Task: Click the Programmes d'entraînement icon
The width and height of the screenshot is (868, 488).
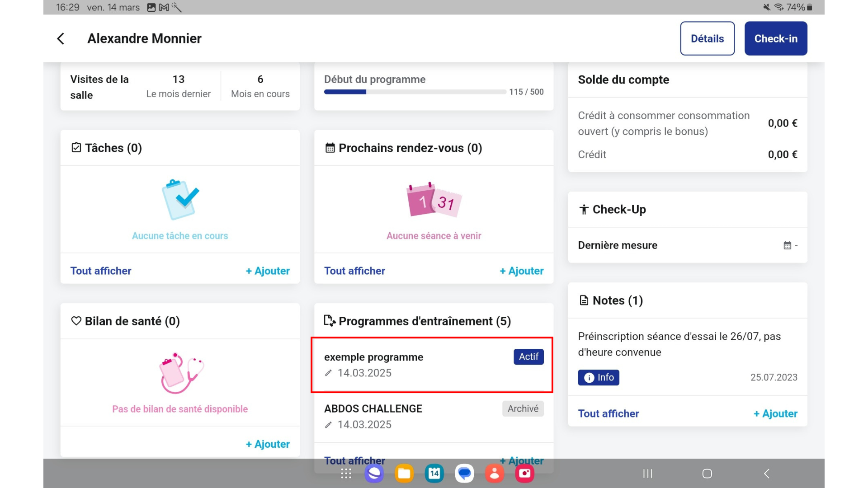Action: point(330,321)
